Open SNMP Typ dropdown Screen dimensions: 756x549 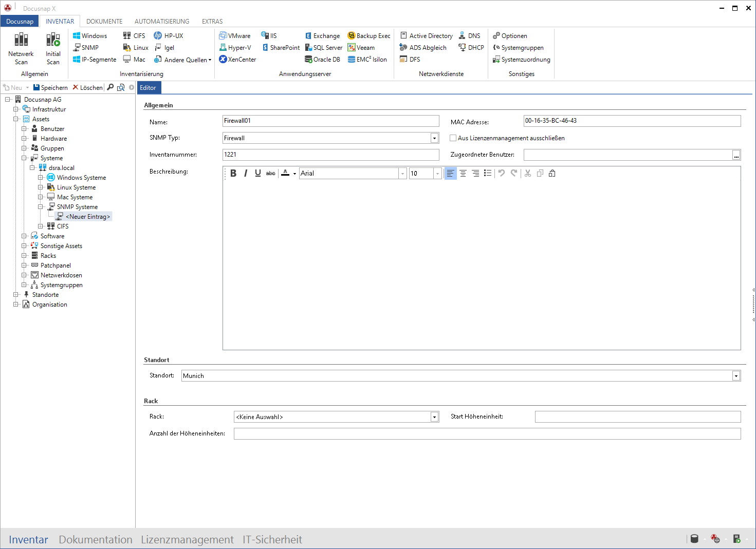tap(434, 138)
